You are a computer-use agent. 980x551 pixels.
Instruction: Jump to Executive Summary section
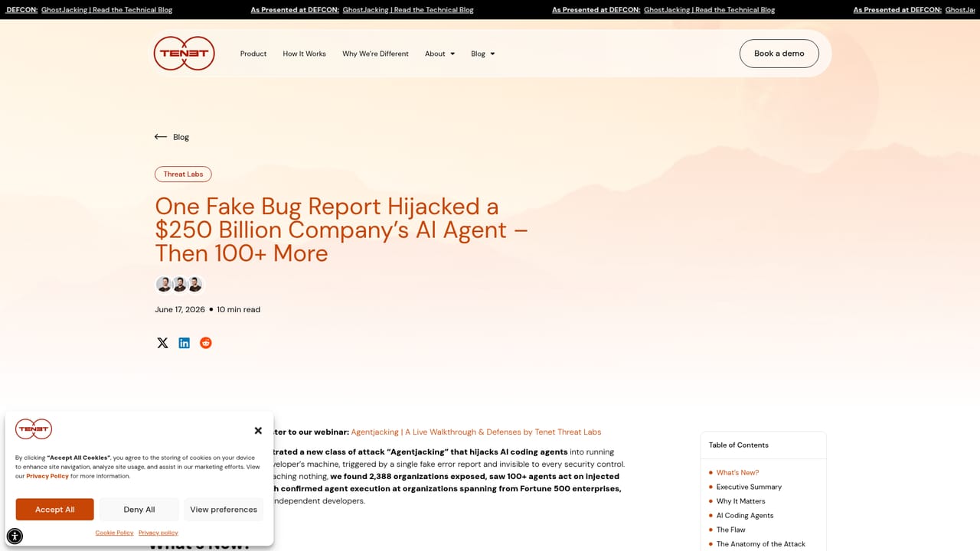click(749, 487)
